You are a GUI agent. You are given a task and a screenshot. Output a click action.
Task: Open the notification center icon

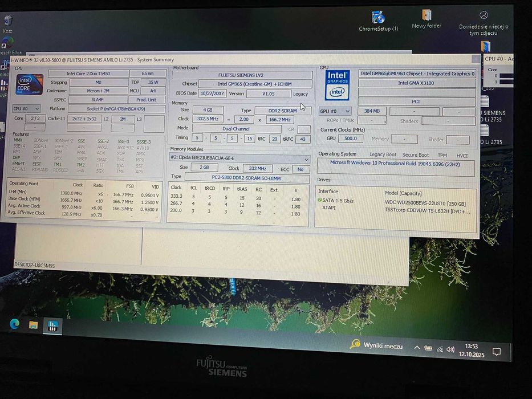[x=497, y=352]
